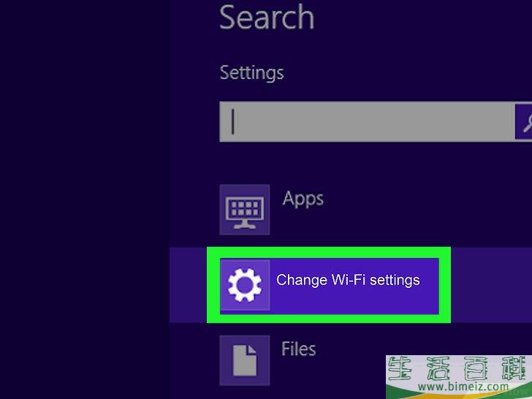Select the Files document icon
This screenshot has height=399, width=532.
[x=245, y=360]
